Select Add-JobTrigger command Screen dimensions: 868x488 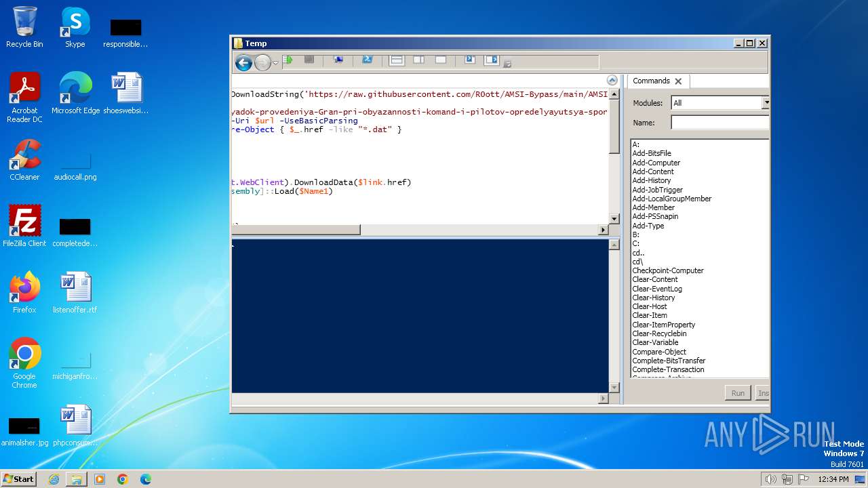657,190
